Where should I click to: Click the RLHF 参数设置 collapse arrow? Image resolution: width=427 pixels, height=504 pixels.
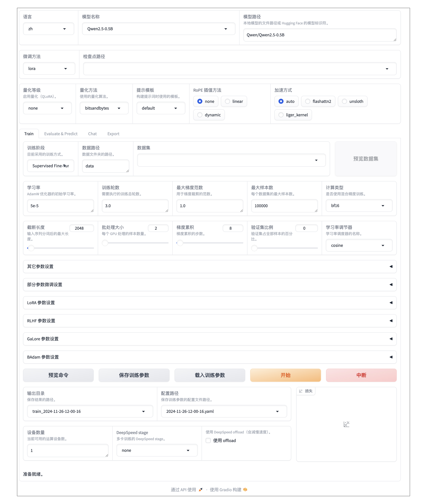(x=391, y=321)
